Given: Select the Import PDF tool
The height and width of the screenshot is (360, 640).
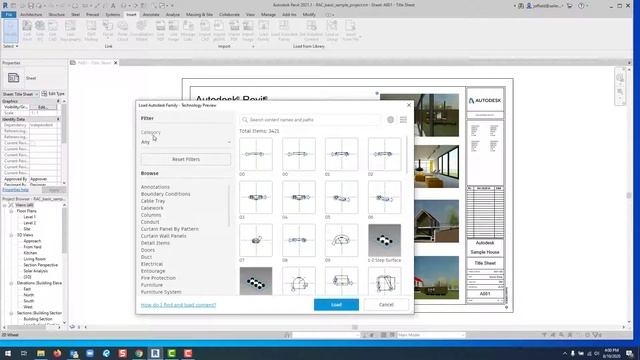Looking at the screenshot, I should point(234,31).
